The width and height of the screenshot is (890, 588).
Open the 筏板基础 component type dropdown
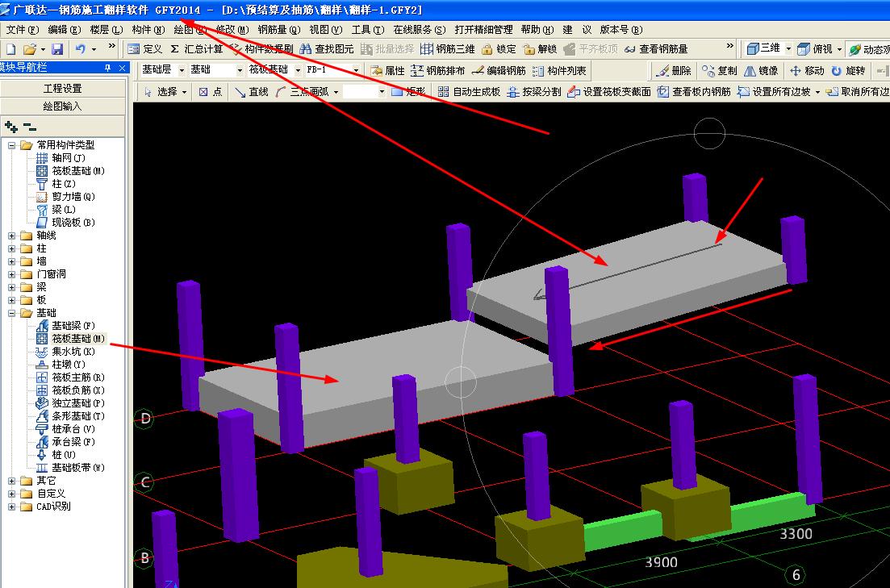(x=298, y=70)
